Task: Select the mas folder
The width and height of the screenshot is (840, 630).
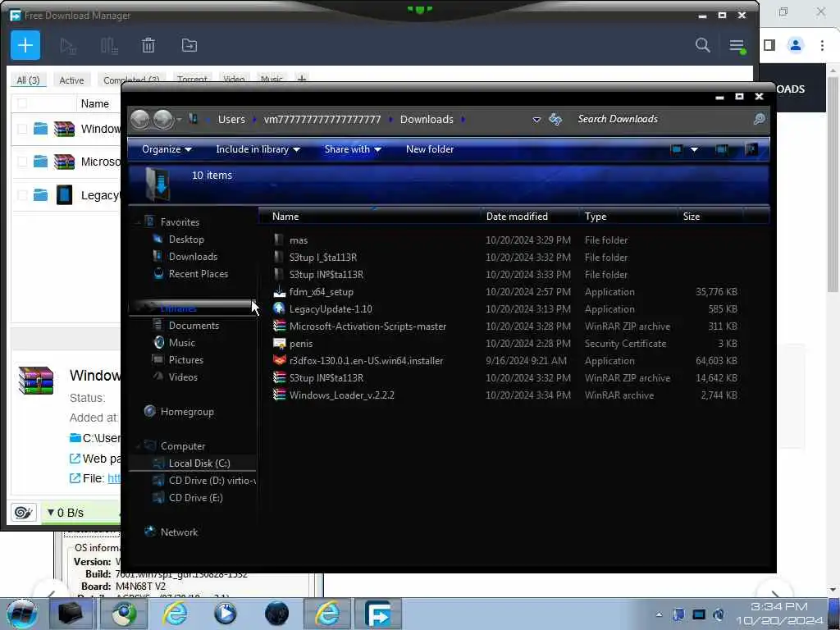Action: coord(298,240)
